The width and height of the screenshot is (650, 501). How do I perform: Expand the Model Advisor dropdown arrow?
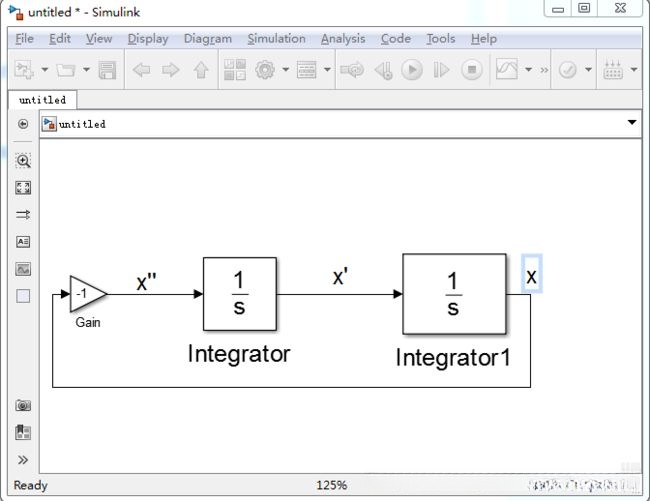(588, 69)
